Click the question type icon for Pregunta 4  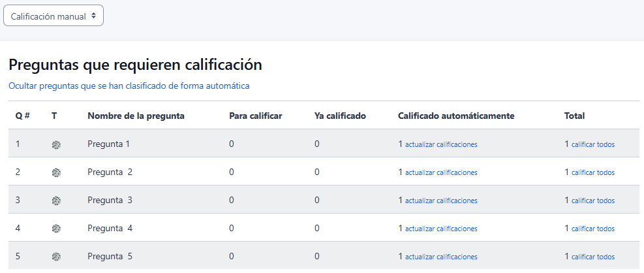coord(56,229)
